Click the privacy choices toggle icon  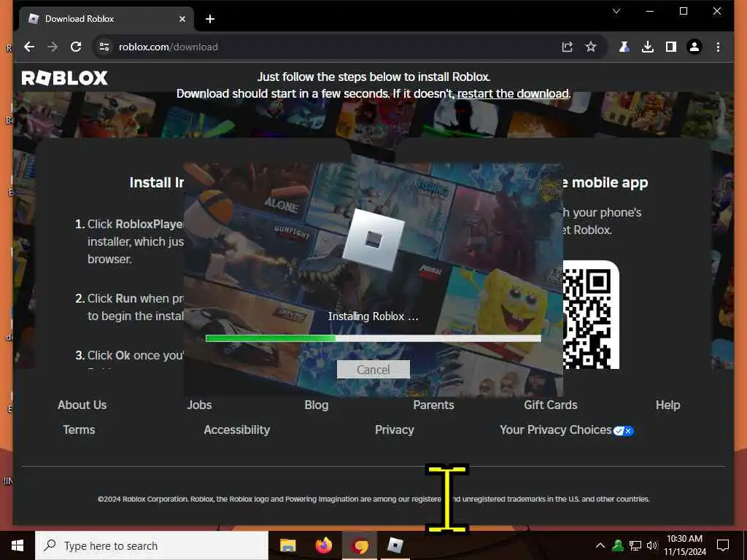click(x=624, y=431)
